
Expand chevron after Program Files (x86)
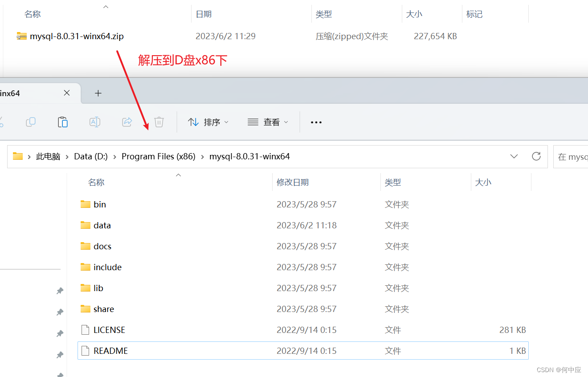[202, 157]
